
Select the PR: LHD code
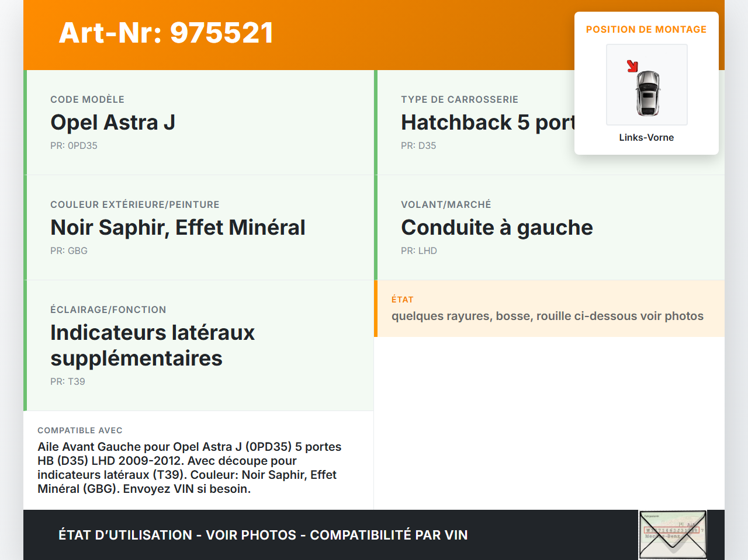click(x=418, y=251)
